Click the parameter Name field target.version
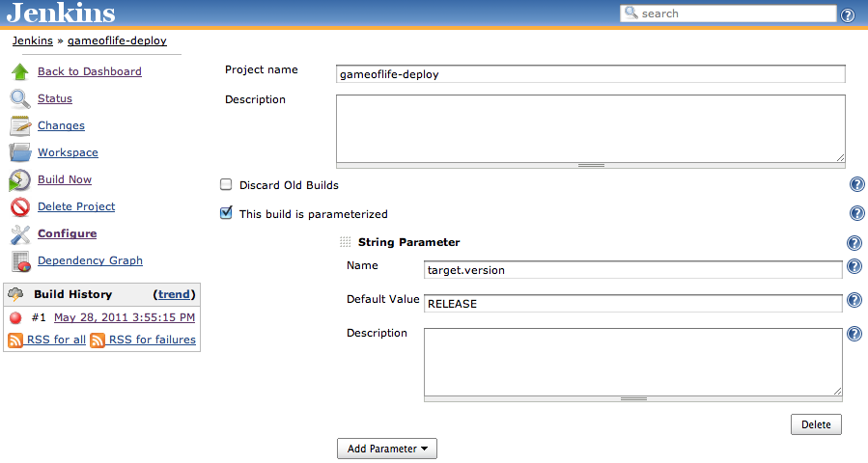Screen dimensions: 868x463 pos(633,270)
